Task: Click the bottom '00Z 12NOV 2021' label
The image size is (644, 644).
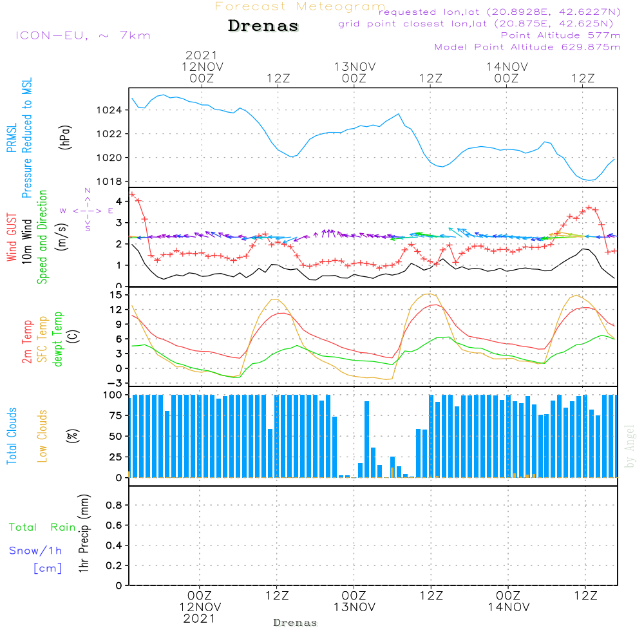Action: [x=200, y=607]
